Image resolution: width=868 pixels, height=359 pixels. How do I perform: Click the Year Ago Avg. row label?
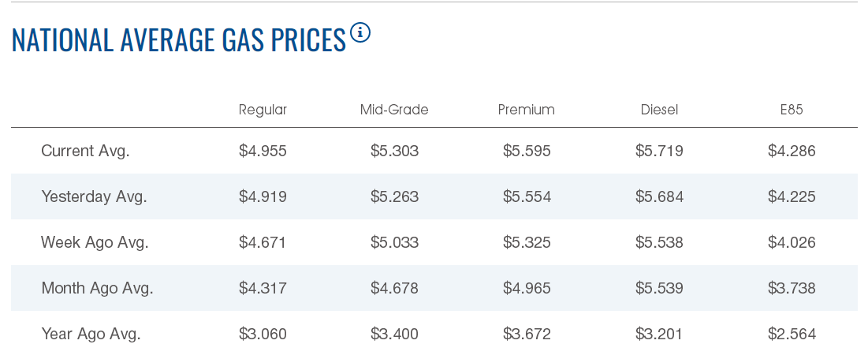click(91, 334)
